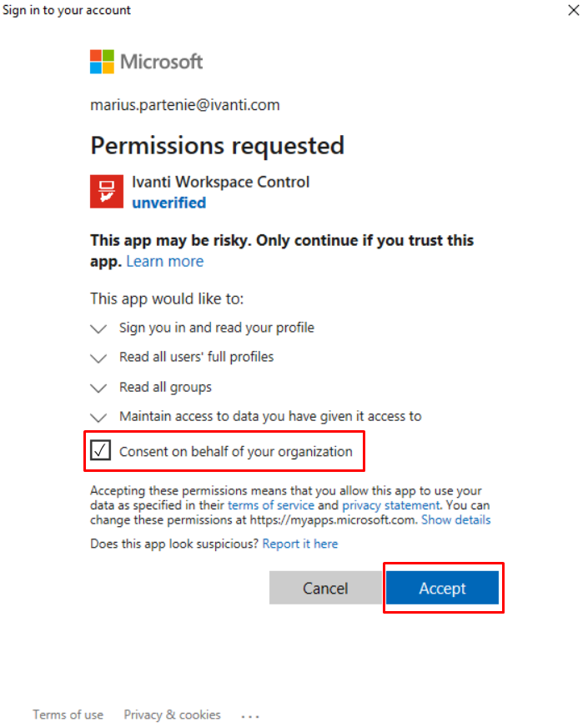This screenshot has width=588, height=727.
Task: Click the Ivanti Workspace Control app name
Action: pos(221,182)
